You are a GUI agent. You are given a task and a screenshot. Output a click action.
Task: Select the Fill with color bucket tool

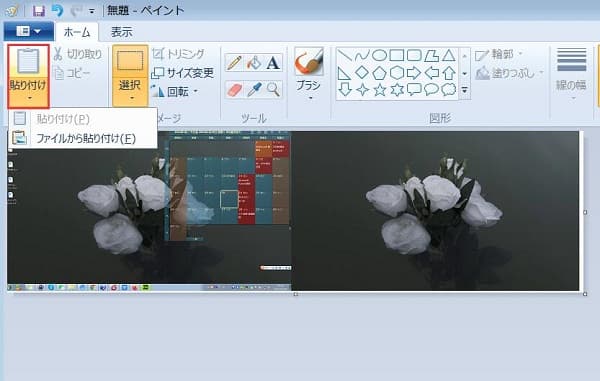(253, 63)
